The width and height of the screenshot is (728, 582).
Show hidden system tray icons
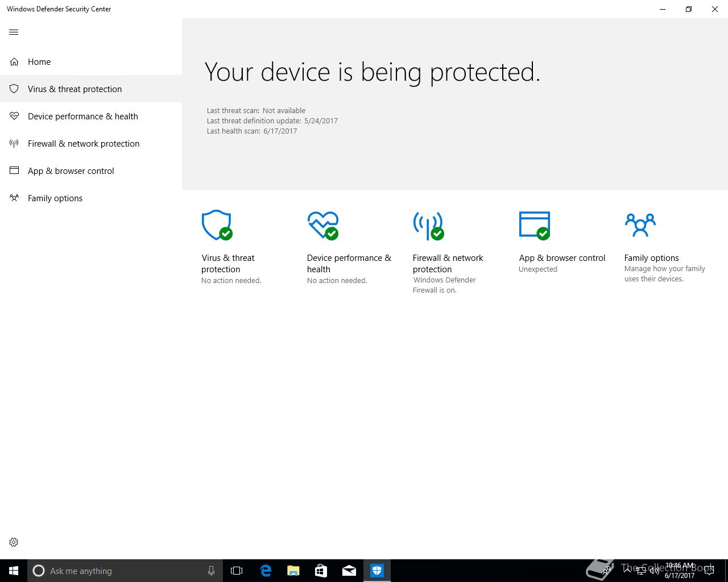click(627, 570)
